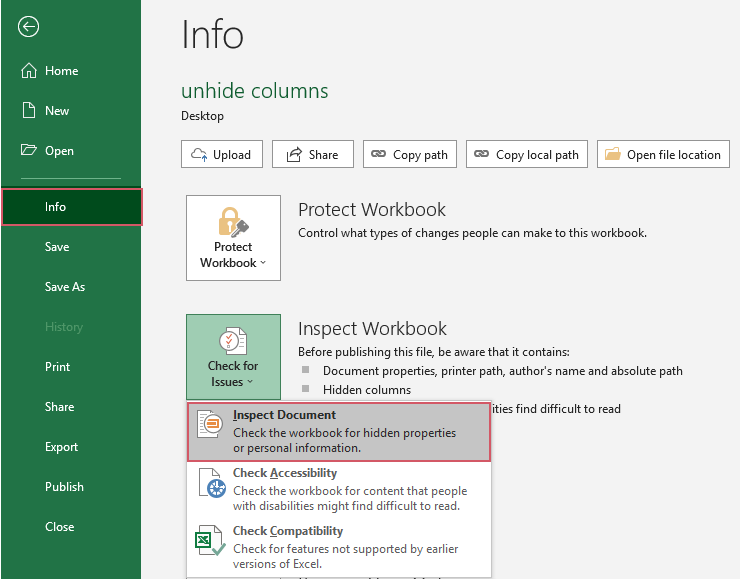Click Save in the sidebar
This screenshot has height=579, width=740.
click(57, 247)
